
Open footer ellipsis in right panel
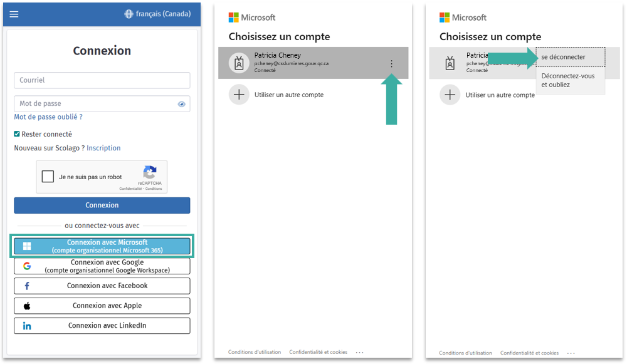(571, 353)
